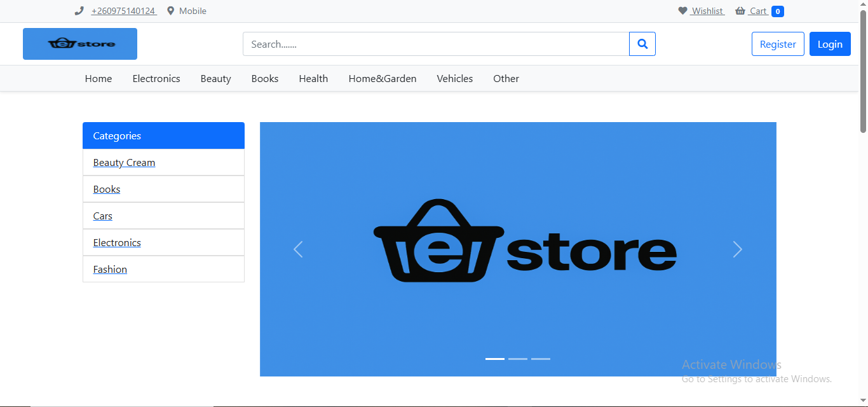Click the search magnifier icon
The height and width of the screenshot is (407, 868).
pyautogui.click(x=642, y=43)
